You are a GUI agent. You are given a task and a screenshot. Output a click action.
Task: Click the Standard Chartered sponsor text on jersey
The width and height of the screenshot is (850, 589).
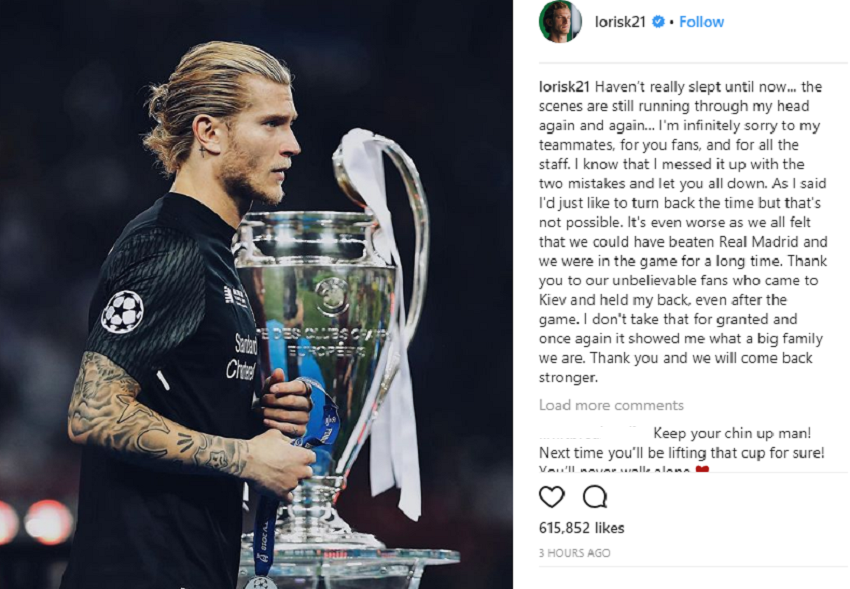click(242, 358)
